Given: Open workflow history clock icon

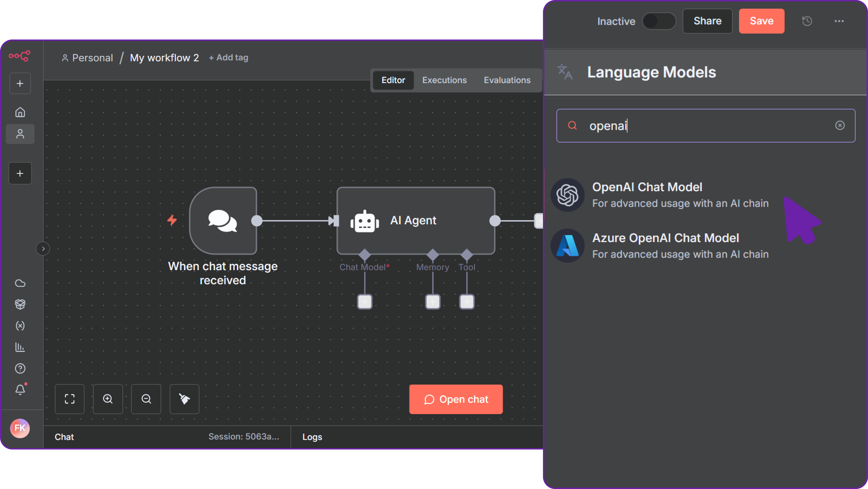Looking at the screenshot, I should (807, 21).
